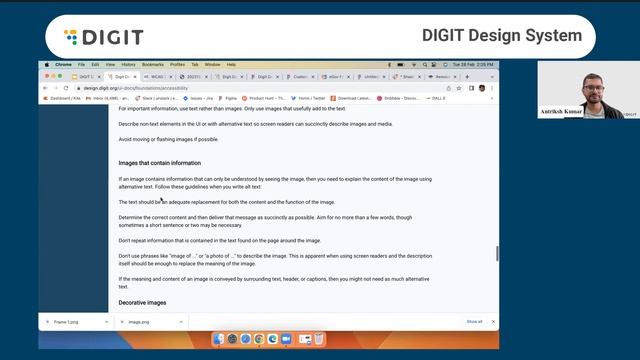Click the page vertical scrollbar thumb
The height and width of the screenshot is (360, 640).
(497, 253)
